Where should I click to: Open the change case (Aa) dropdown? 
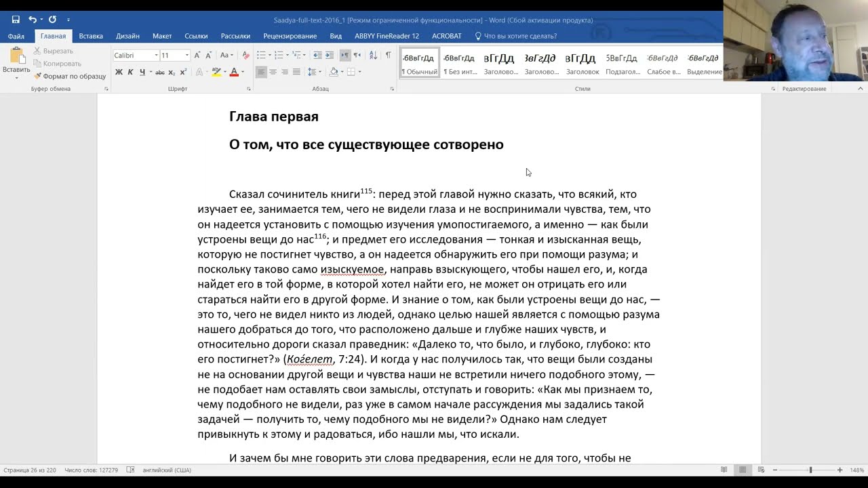click(225, 55)
